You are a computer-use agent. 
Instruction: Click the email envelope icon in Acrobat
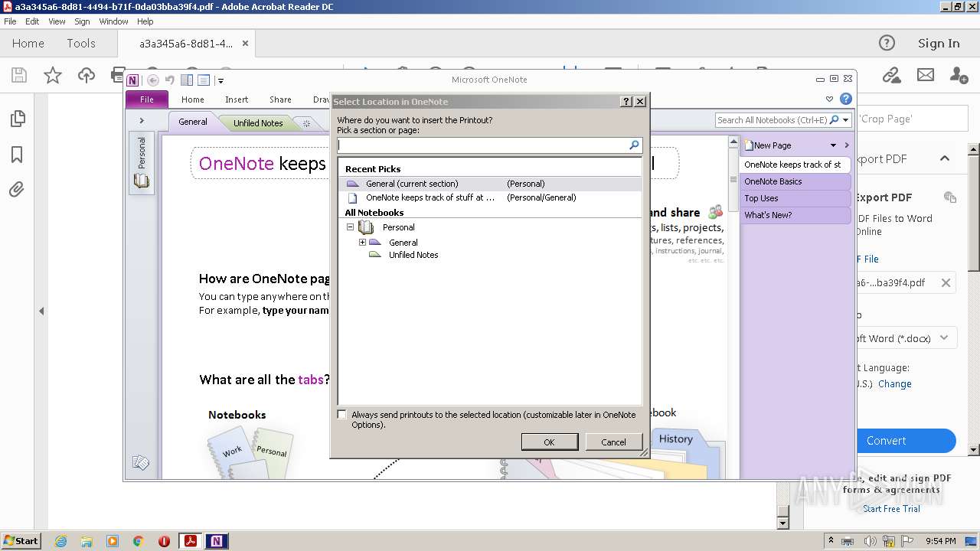926,75
